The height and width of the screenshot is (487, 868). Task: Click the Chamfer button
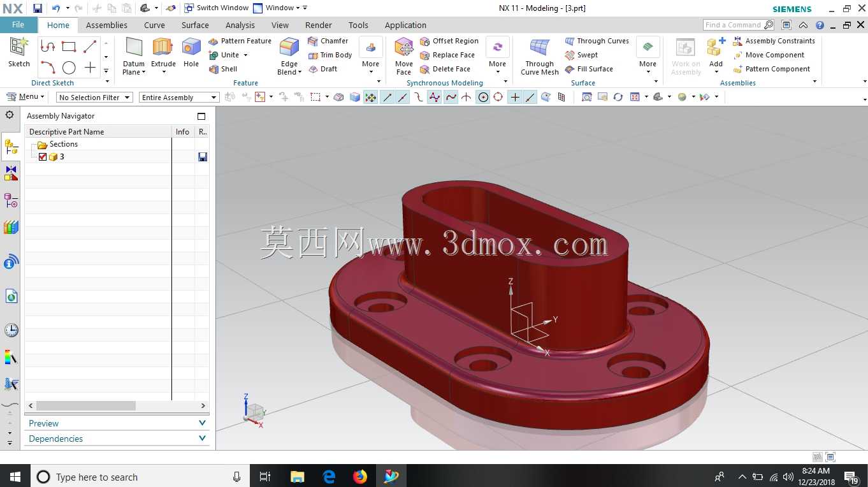328,41
